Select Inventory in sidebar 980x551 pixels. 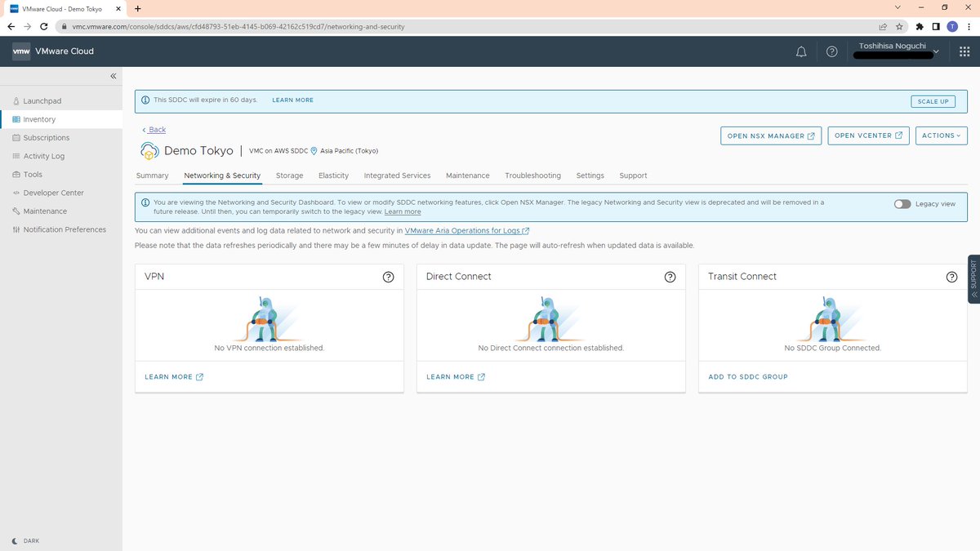[61, 119]
